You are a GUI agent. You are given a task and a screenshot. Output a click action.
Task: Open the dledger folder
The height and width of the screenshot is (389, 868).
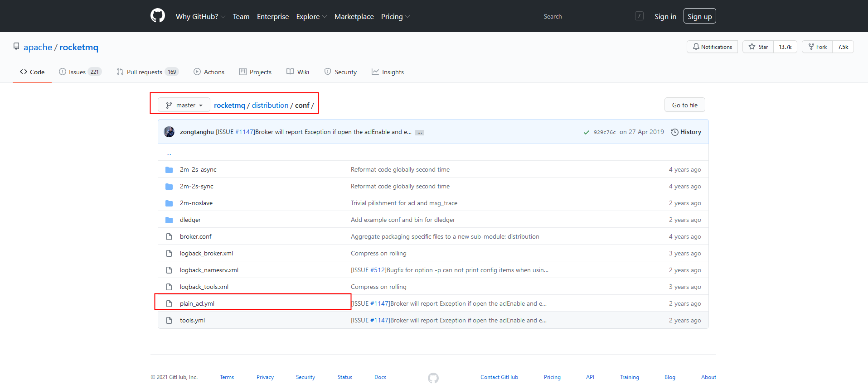(190, 220)
